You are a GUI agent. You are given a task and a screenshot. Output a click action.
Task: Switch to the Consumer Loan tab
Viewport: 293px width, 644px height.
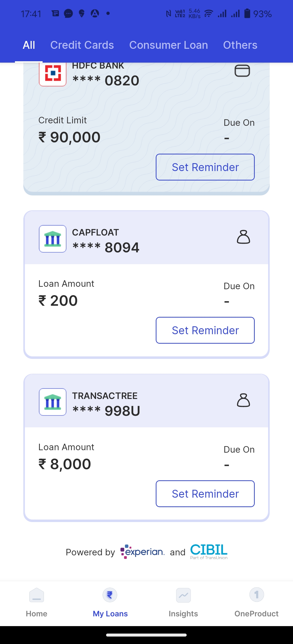point(168,45)
